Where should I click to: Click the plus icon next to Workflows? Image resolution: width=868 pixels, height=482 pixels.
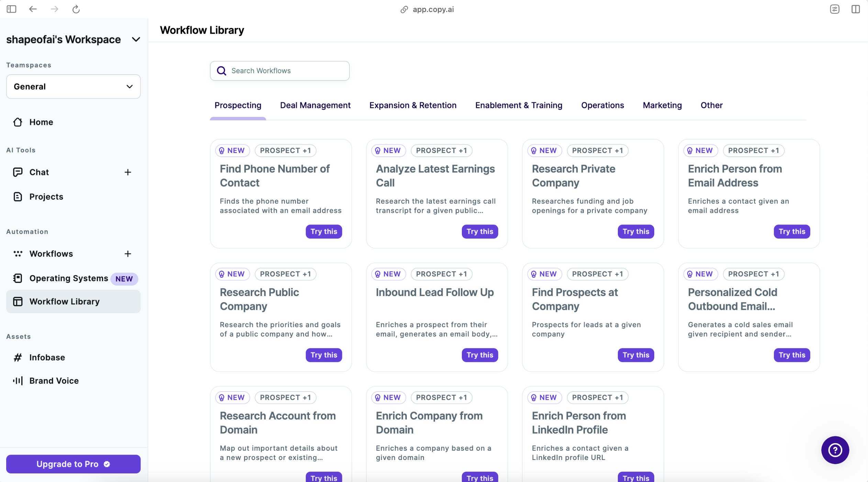coord(128,254)
